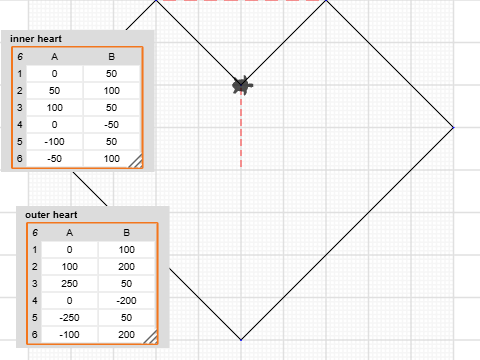The width and height of the screenshot is (480, 360).
Task: Select outer heart row 1 cell B value 100
Action: (x=127, y=250)
